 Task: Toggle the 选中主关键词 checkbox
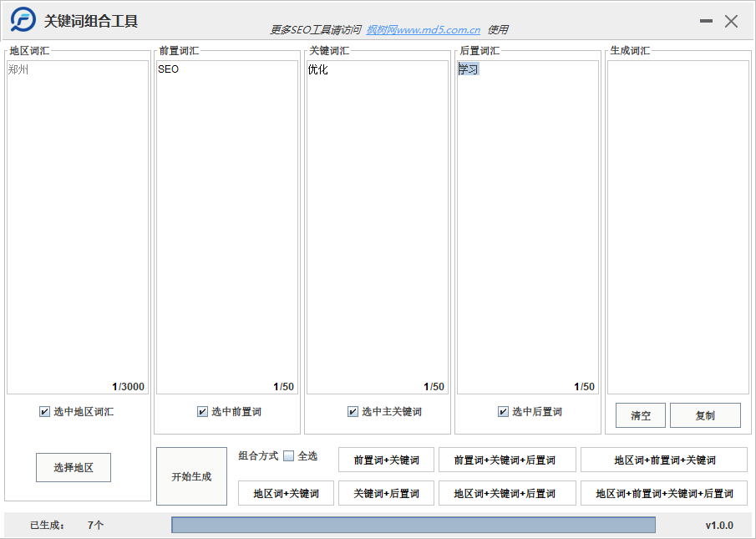coord(353,412)
